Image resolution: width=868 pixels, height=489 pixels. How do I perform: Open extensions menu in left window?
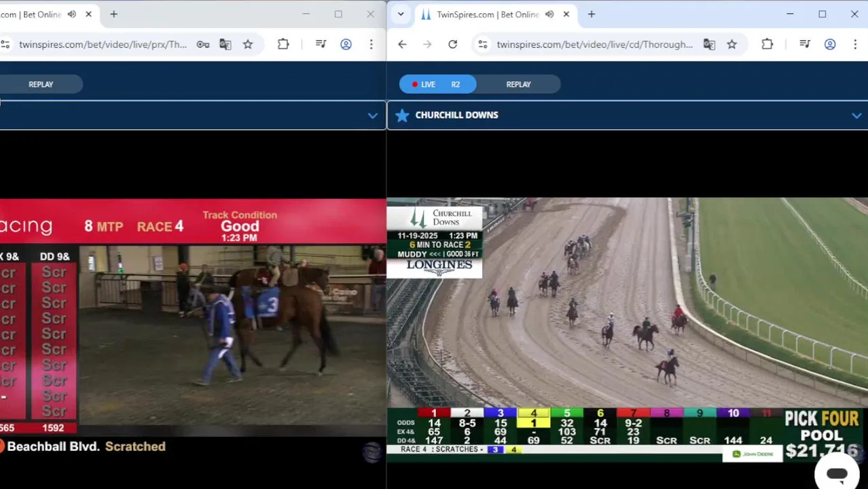pos(283,44)
